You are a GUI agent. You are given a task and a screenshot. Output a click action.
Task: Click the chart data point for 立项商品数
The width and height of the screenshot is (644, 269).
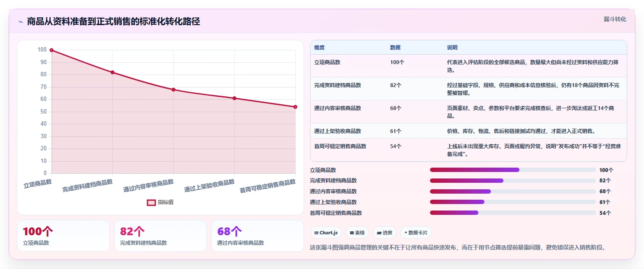(51, 50)
